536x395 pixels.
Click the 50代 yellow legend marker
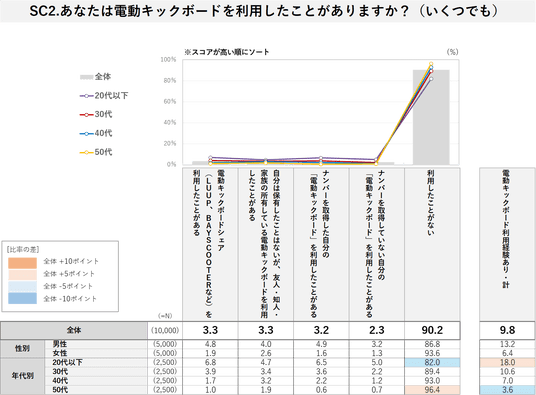86,152
